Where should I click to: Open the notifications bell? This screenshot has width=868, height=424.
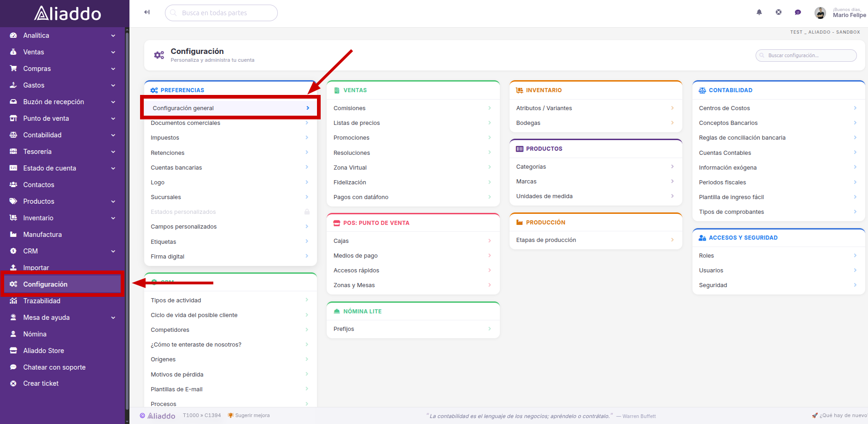pos(759,12)
